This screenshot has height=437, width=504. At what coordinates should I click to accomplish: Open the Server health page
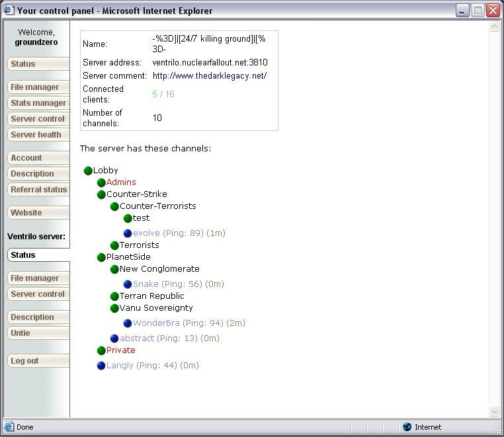pyautogui.click(x=38, y=135)
